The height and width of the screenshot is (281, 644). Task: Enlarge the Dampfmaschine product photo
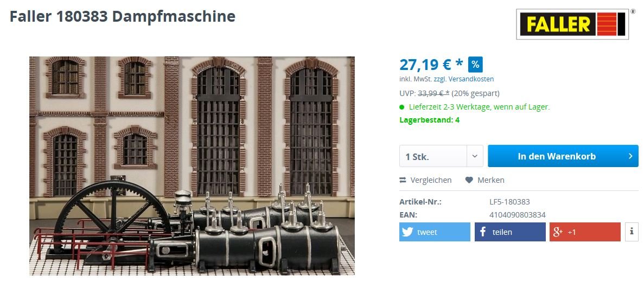pos(192,166)
